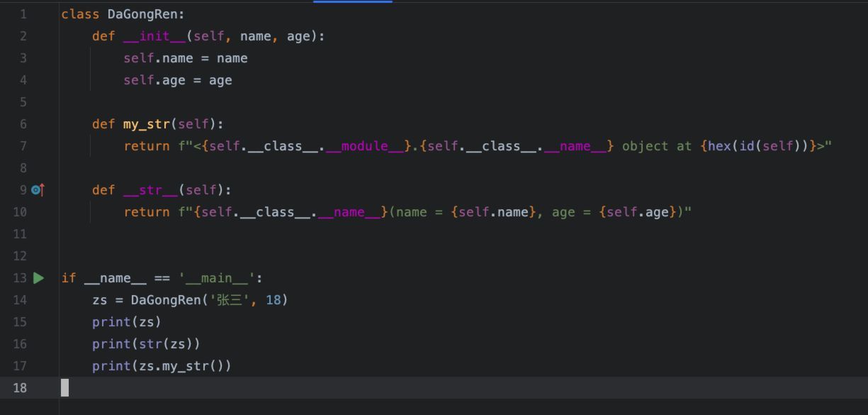Select line number 7 in gutter

click(24, 146)
